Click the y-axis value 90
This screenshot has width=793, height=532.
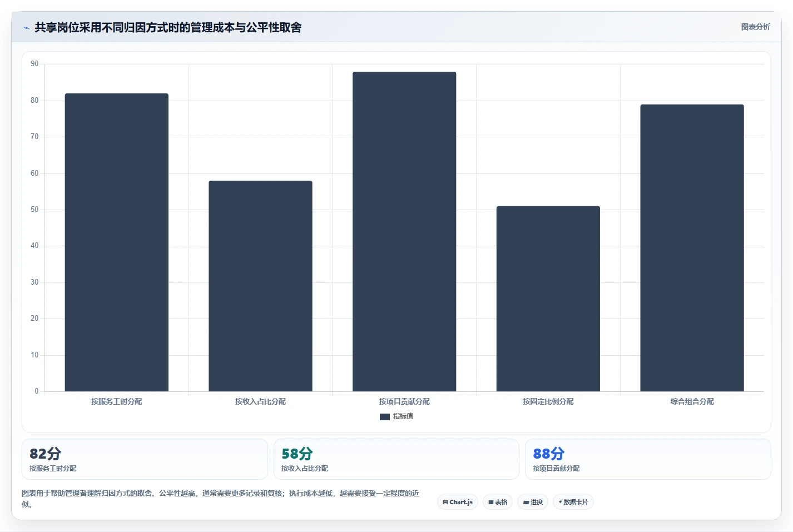pos(34,64)
